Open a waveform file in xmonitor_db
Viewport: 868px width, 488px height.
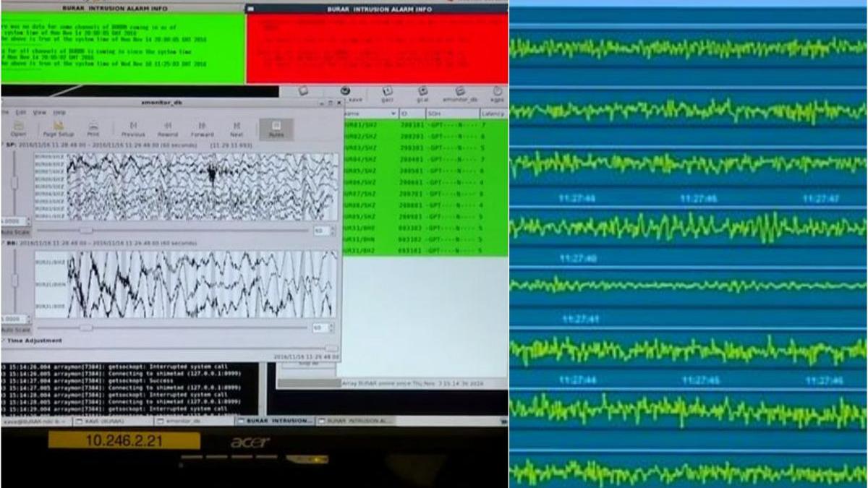[17, 127]
